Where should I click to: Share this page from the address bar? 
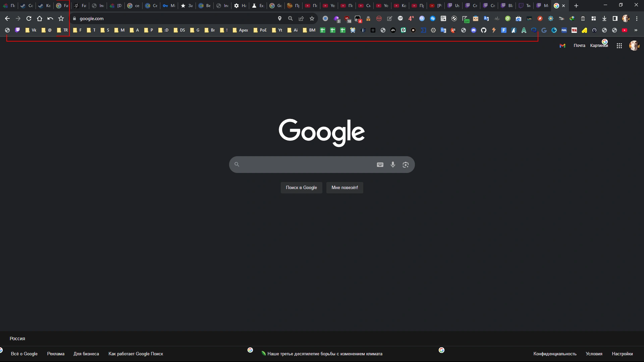pos(301,18)
